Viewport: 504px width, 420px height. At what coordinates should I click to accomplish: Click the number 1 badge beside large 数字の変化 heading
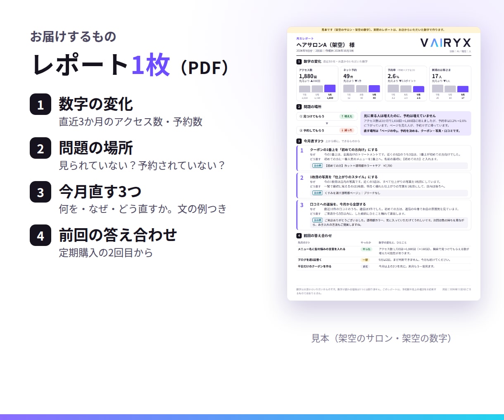[x=40, y=104]
